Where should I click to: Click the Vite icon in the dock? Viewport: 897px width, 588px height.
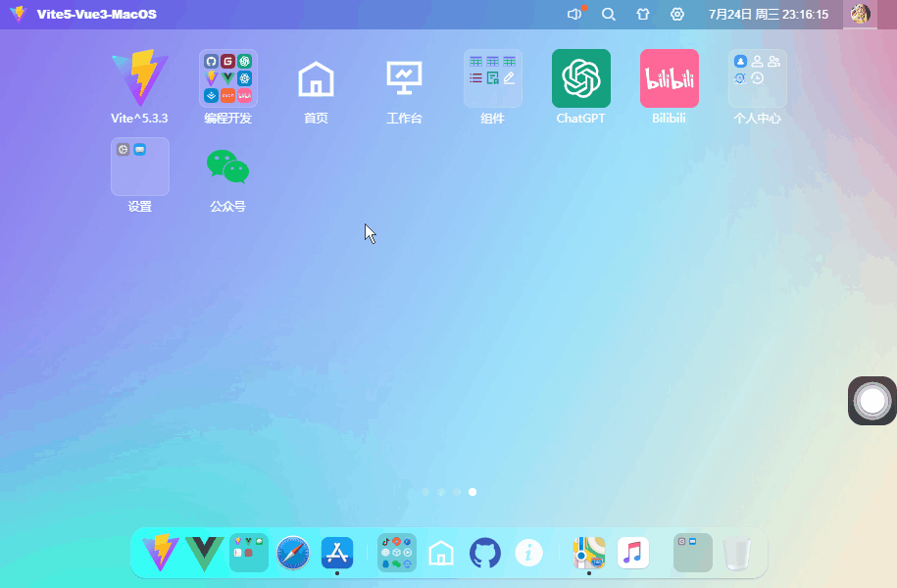[161, 553]
